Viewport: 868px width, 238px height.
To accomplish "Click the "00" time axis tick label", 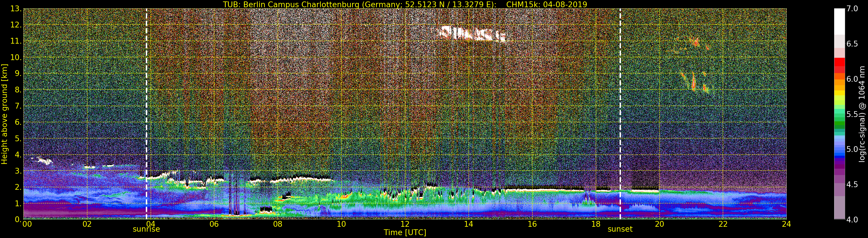I will pyautogui.click(x=27, y=224).
